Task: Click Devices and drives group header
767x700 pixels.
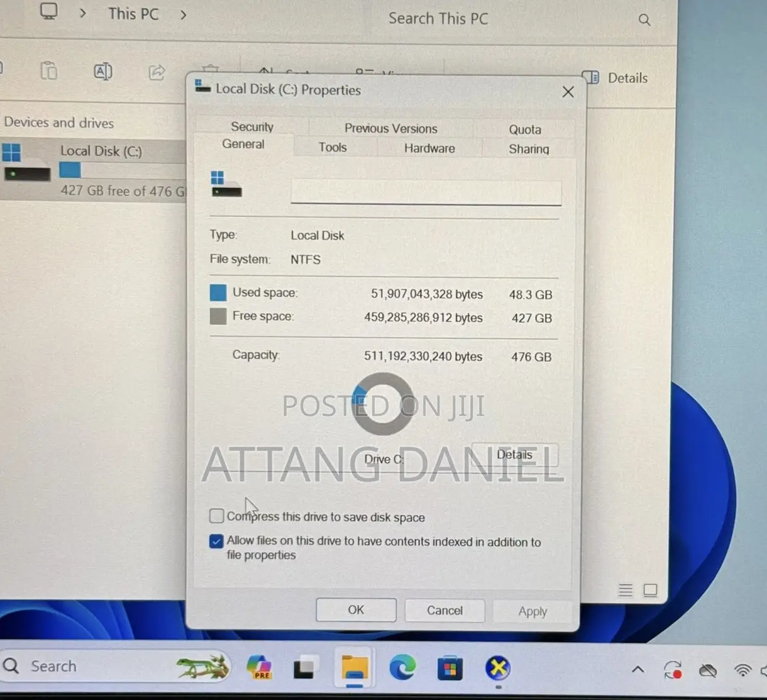Action: coord(59,123)
